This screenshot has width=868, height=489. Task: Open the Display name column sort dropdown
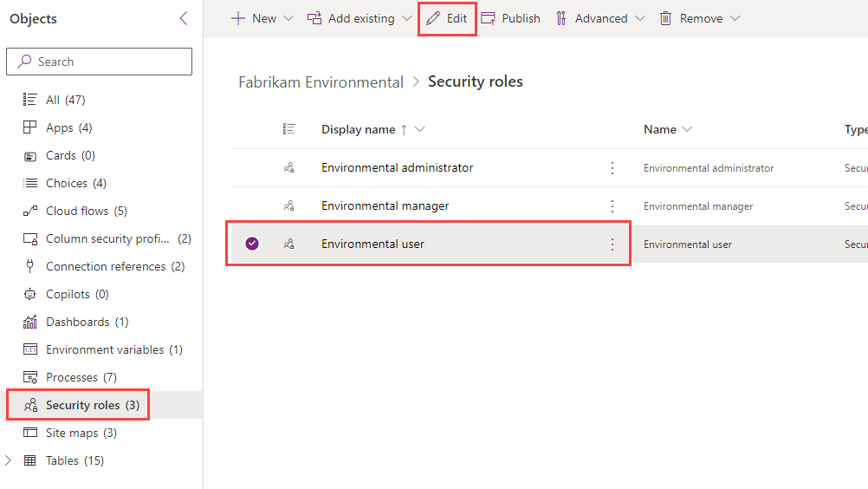419,129
